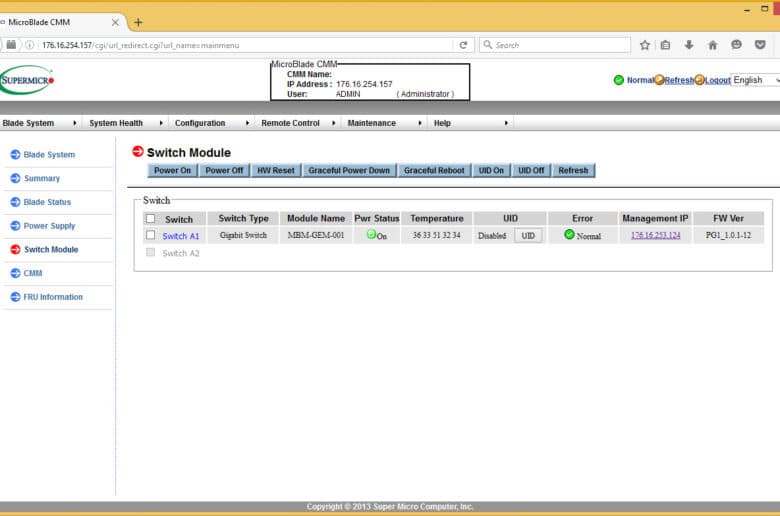Click in the browser Search field
The image size is (780, 516).
point(555,45)
